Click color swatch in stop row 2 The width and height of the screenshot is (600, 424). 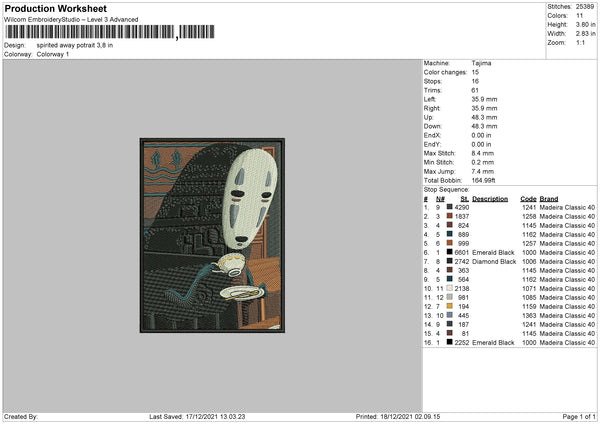[450, 216]
